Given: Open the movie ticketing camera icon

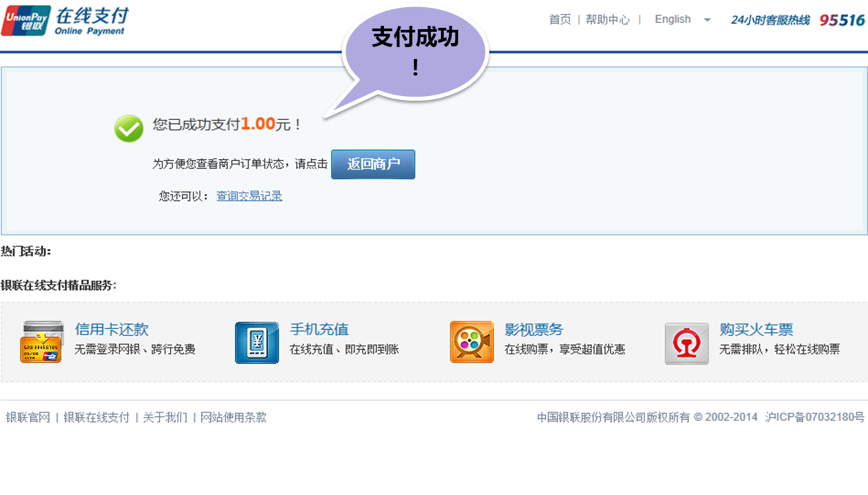Looking at the screenshot, I should coord(471,342).
